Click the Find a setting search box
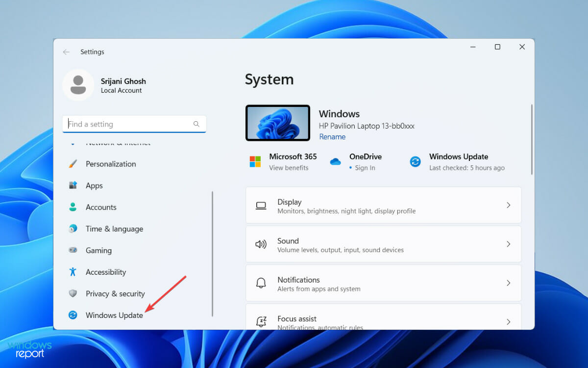588x368 pixels. coord(134,124)
